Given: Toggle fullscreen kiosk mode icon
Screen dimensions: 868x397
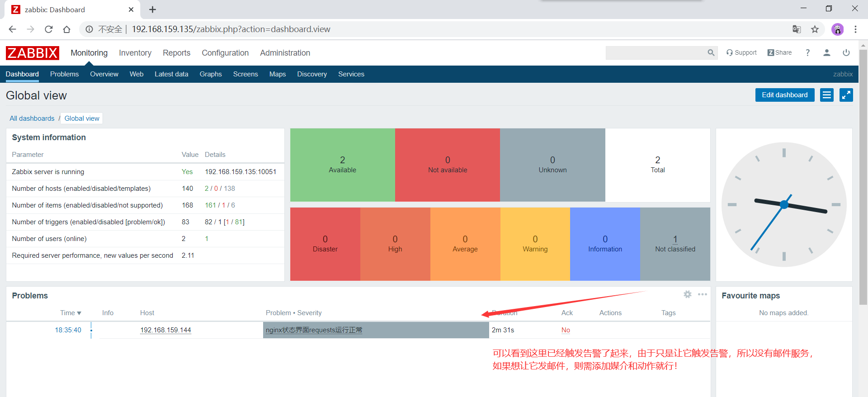Looking at the screenshot, I should coord(846,95).
